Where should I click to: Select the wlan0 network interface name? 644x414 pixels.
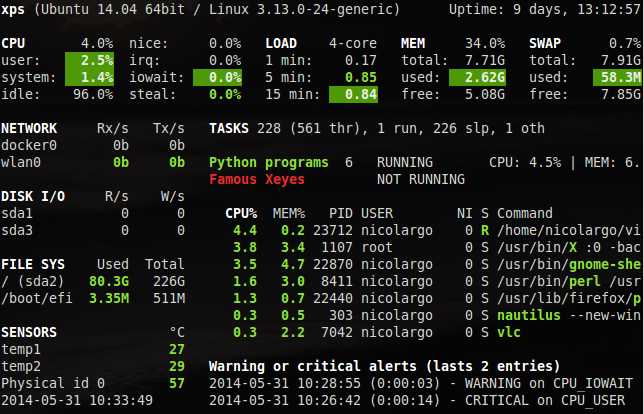(x=21, y=162)
